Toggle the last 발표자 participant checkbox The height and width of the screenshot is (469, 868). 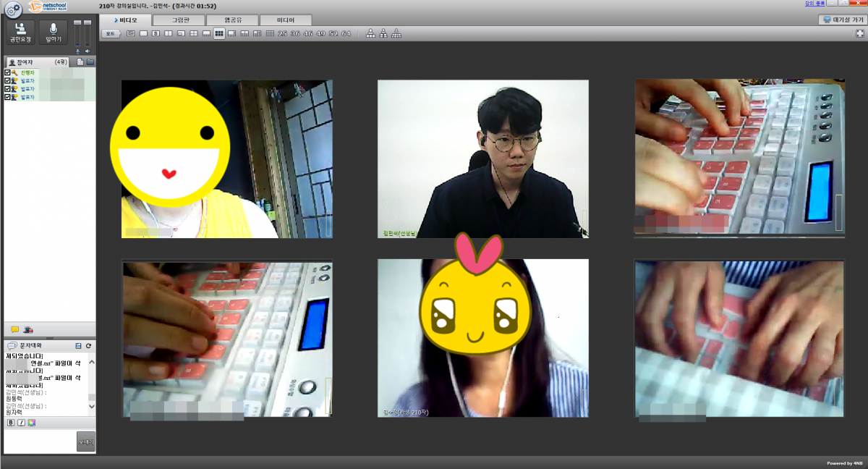pyautogui.click(x=7, y=96)
